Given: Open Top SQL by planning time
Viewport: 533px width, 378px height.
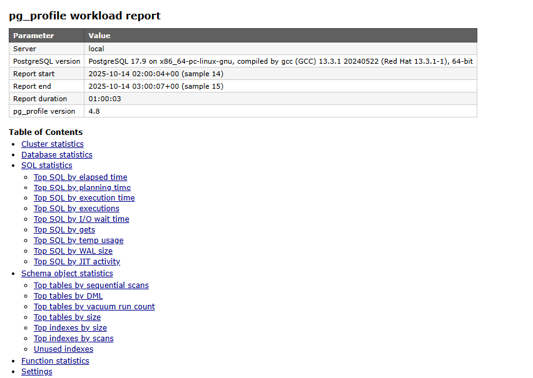Looking at the screenshot, I should coord(82,188).
